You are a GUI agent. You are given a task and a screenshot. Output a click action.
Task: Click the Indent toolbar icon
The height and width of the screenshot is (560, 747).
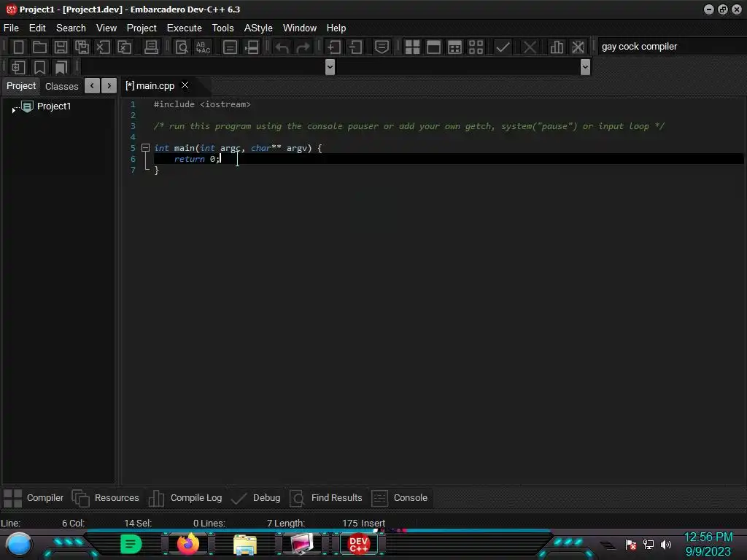(x=334, y=47)
